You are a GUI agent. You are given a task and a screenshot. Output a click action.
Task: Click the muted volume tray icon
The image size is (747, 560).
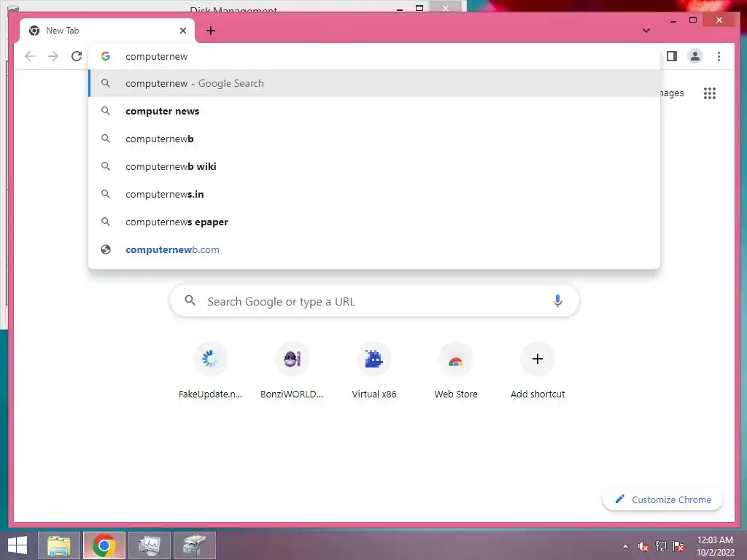[643, 546]
